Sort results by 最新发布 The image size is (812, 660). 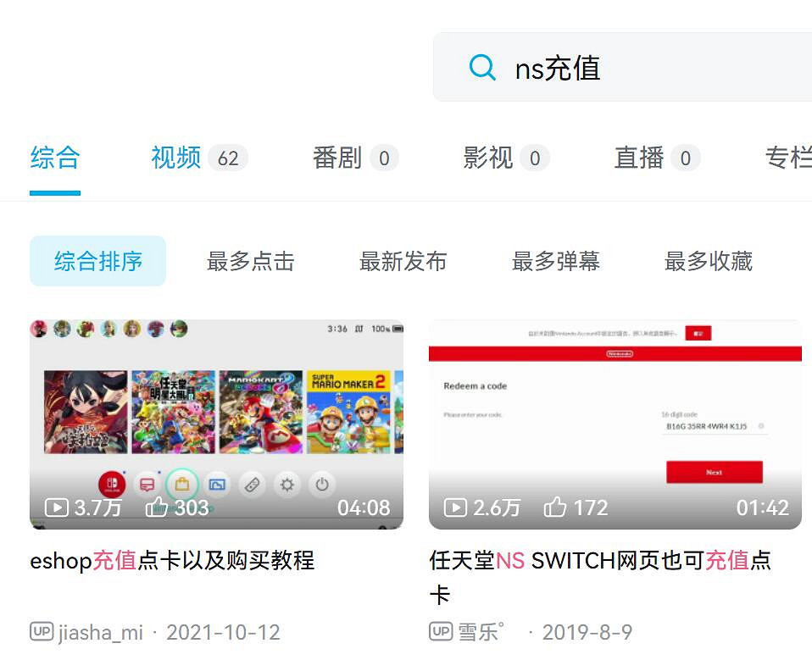click(403, 262)
